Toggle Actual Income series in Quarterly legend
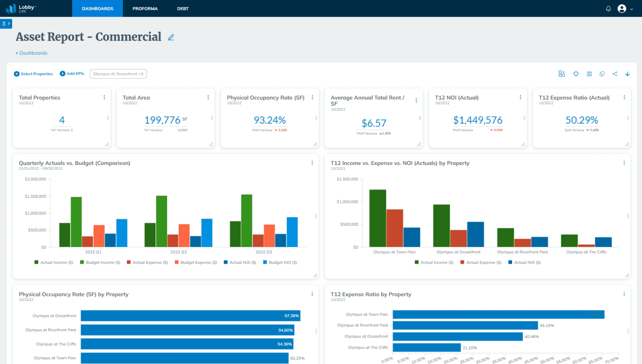 [x=54, y=262]
